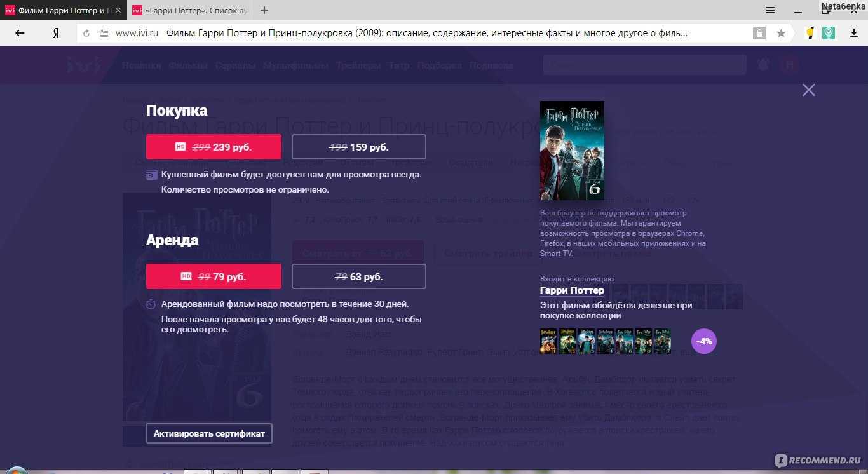Close the purchase options overlay
Viewport: 868px width, 474px height.
pos(808,90)
